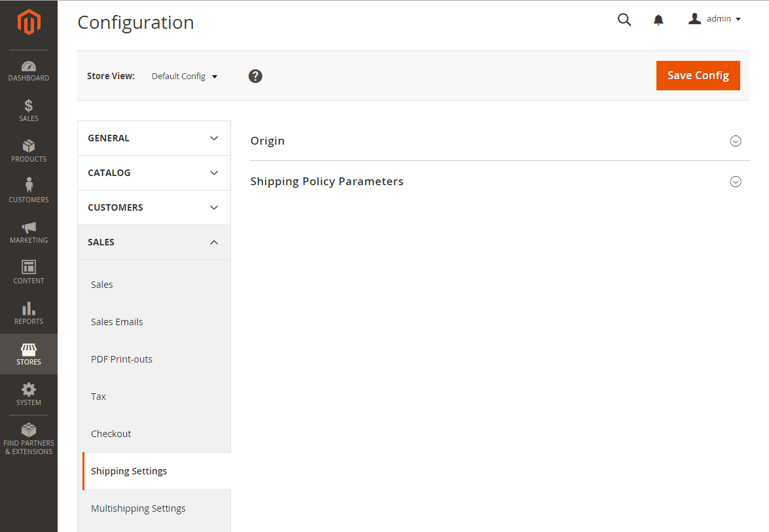Open the admin account dropdown
The width and height of the screenshot is (769, 532).
pyautogui.click(x=715, y=19)
